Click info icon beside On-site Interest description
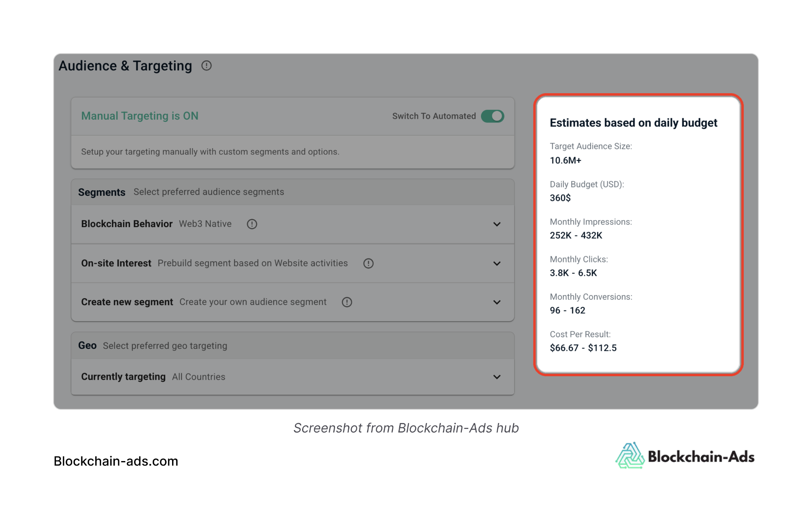The image size is (812, 511). [368, 263]
